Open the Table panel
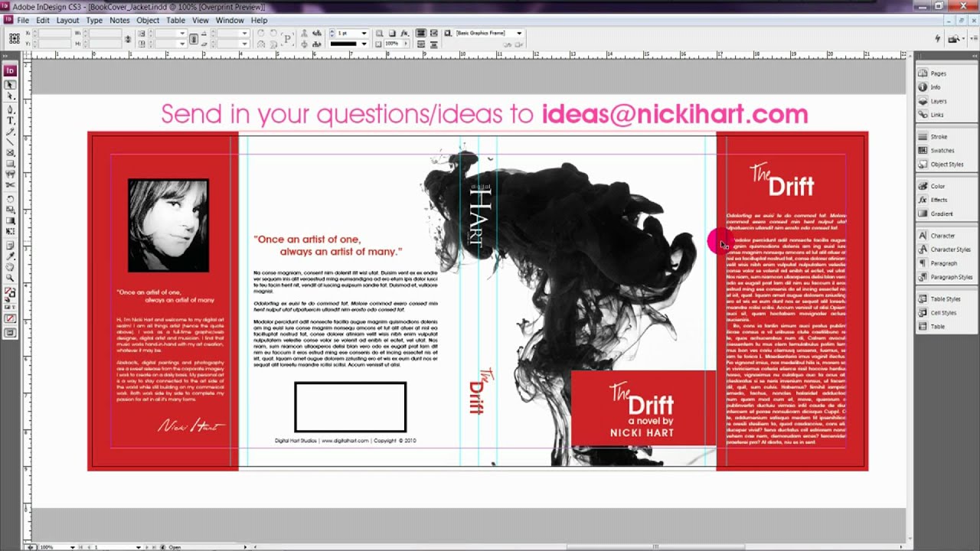 coord(937,327)
